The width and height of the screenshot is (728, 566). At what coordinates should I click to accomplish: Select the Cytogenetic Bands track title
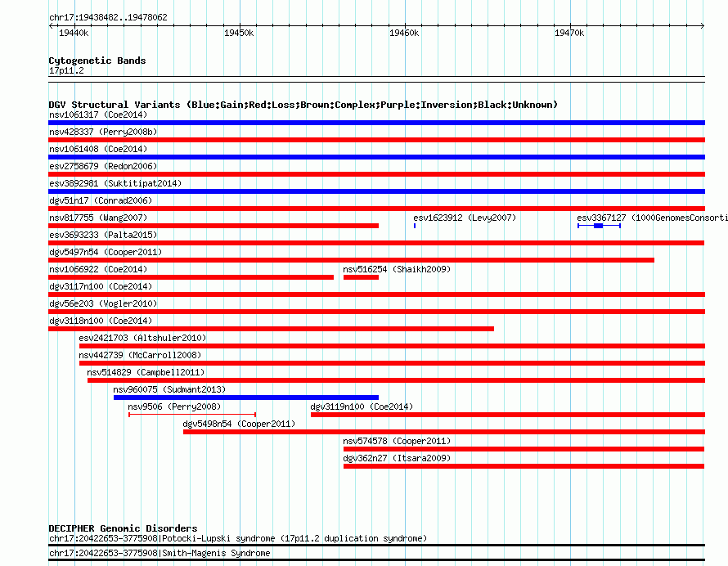click(97, 61)
